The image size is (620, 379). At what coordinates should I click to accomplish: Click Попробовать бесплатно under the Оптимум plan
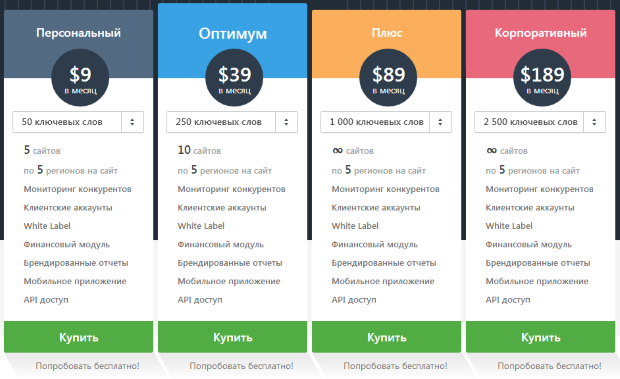[241, 366]
